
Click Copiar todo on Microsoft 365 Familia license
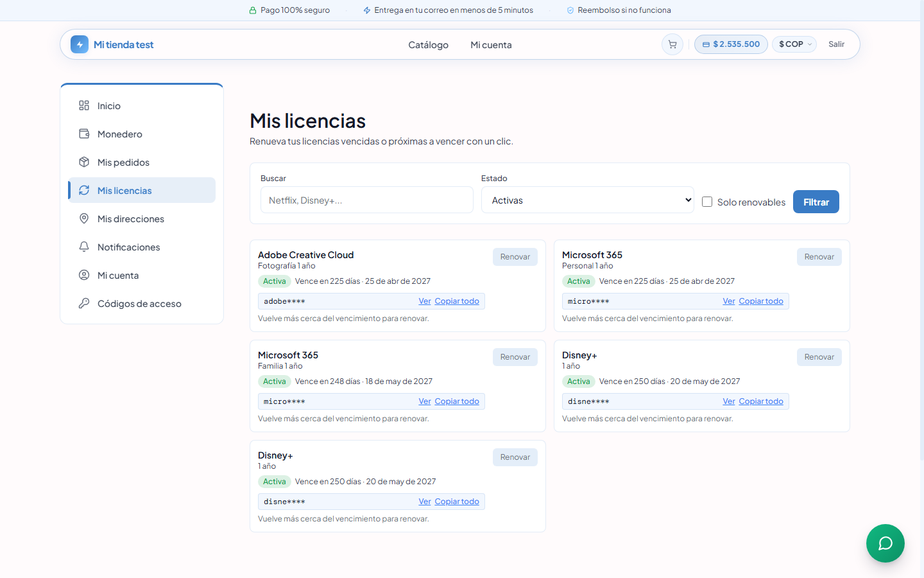pos(457,401)
